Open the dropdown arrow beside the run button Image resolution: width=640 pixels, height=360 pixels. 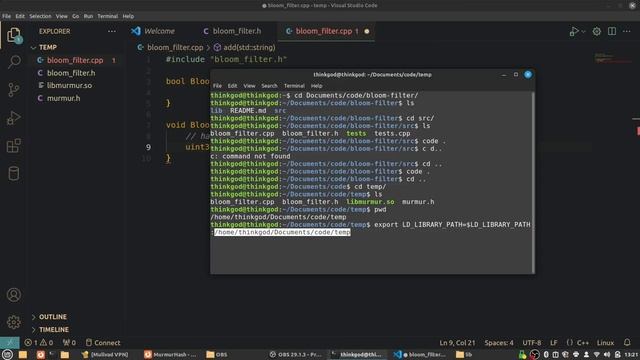tap(584, 31)
